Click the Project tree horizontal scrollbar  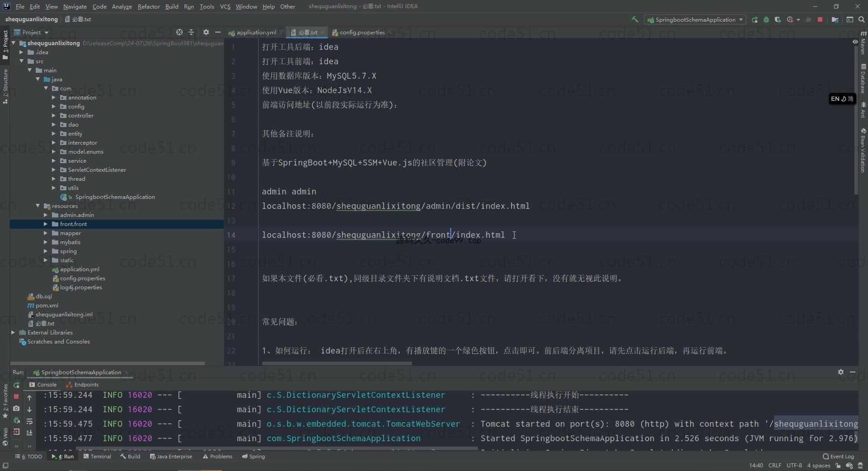(x=108, y=363)
